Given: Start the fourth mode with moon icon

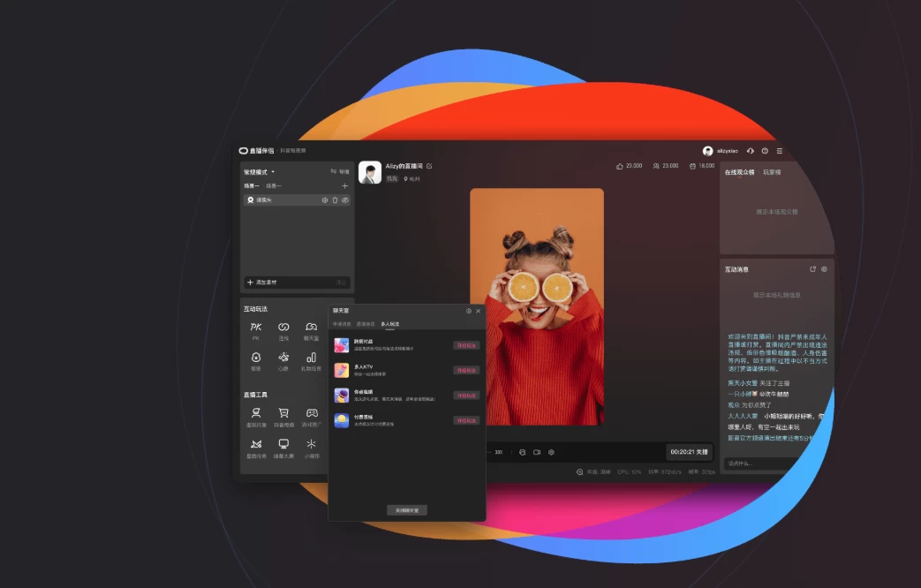Looking at the screenshot, I should pyautogui.click(x=466, y=420).
